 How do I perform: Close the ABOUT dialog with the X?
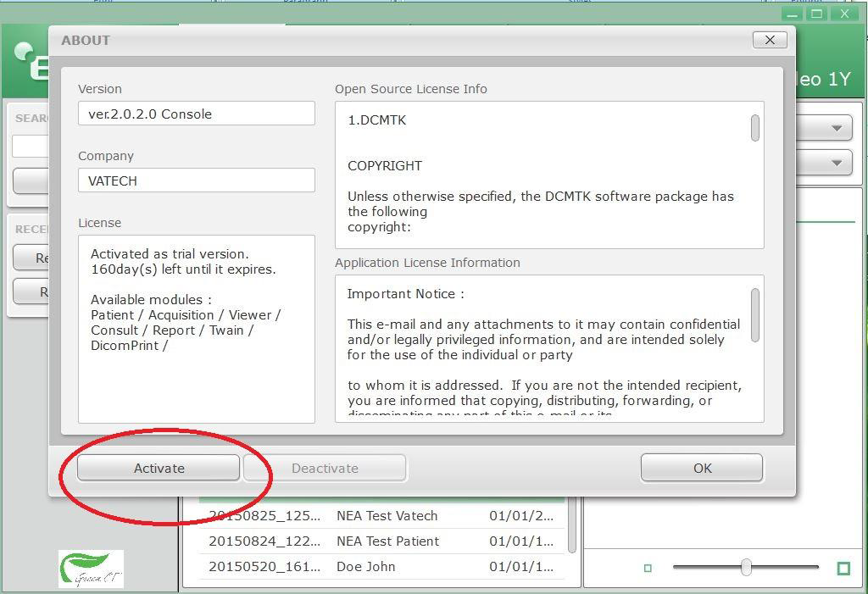pos(770,40)
